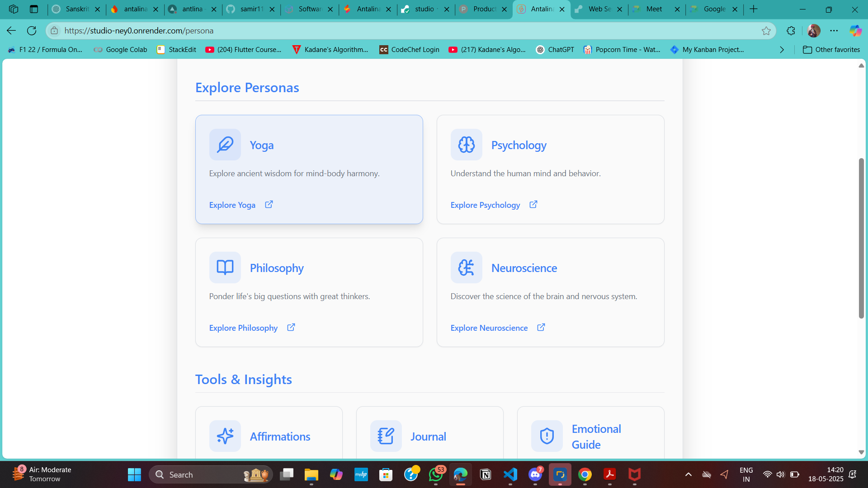This screenshot has height=488, width=868.
Task: Switch to the Web Se browser tab
Action: pos(599,9)
